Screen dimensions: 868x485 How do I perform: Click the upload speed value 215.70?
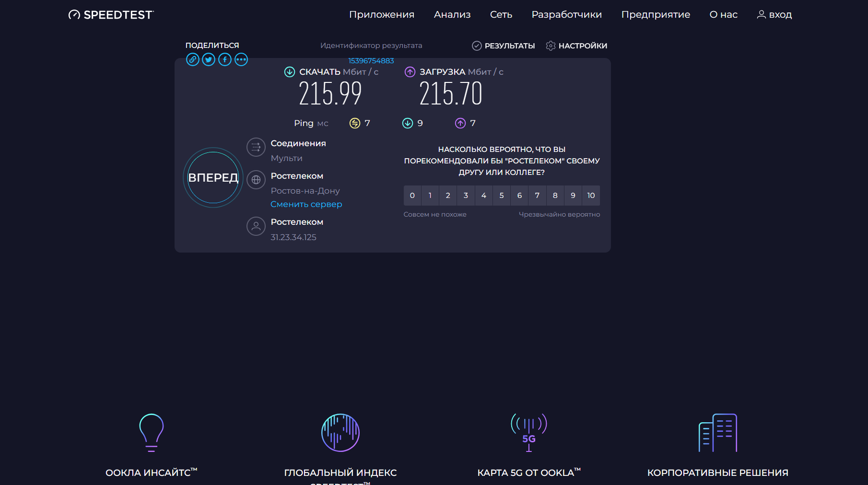coord(451,93)
